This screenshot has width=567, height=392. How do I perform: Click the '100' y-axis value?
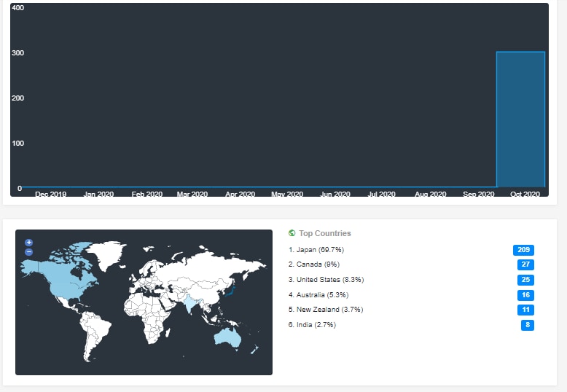pos(17,144)
